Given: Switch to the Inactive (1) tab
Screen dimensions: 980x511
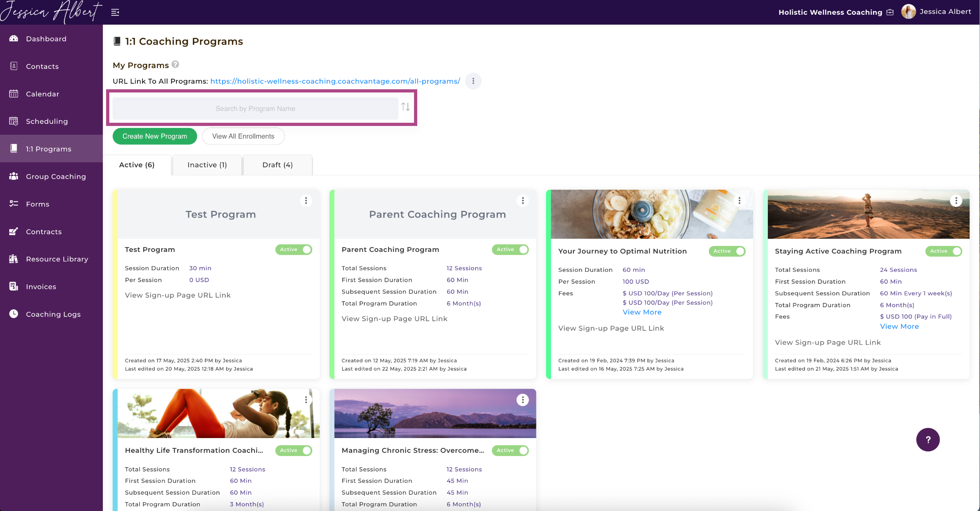Looking at the screenshot, I should click(207, 165).
